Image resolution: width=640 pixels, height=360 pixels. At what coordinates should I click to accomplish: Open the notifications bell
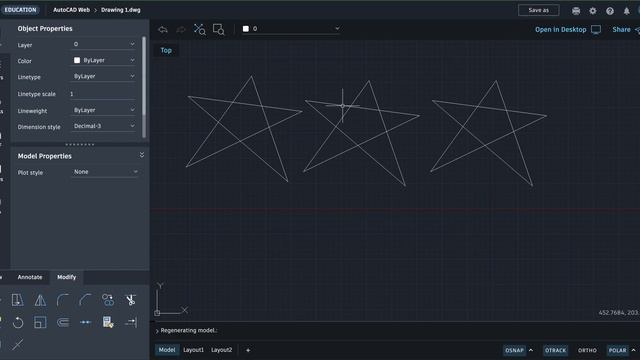(627, 11)
